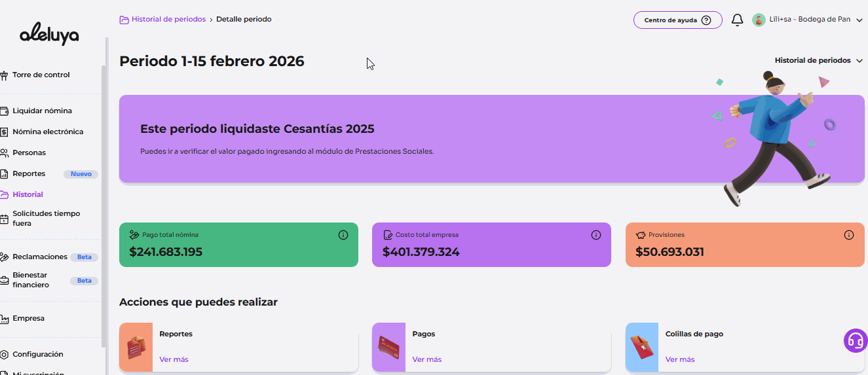This screenshot has width=868, height=375.
Task: Click the notifications bell icon
Action: [737, 20]
